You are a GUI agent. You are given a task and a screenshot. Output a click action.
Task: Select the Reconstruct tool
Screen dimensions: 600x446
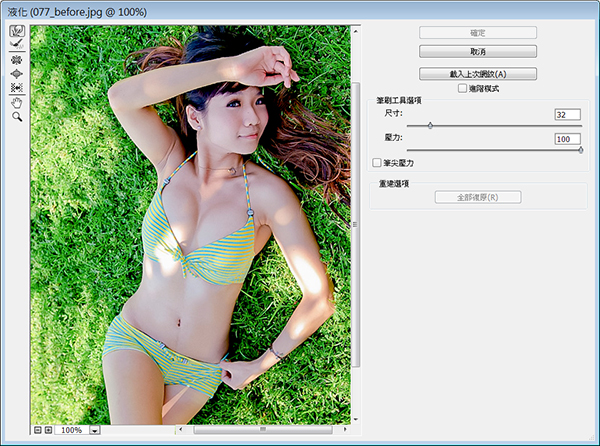tap(17, 44)
